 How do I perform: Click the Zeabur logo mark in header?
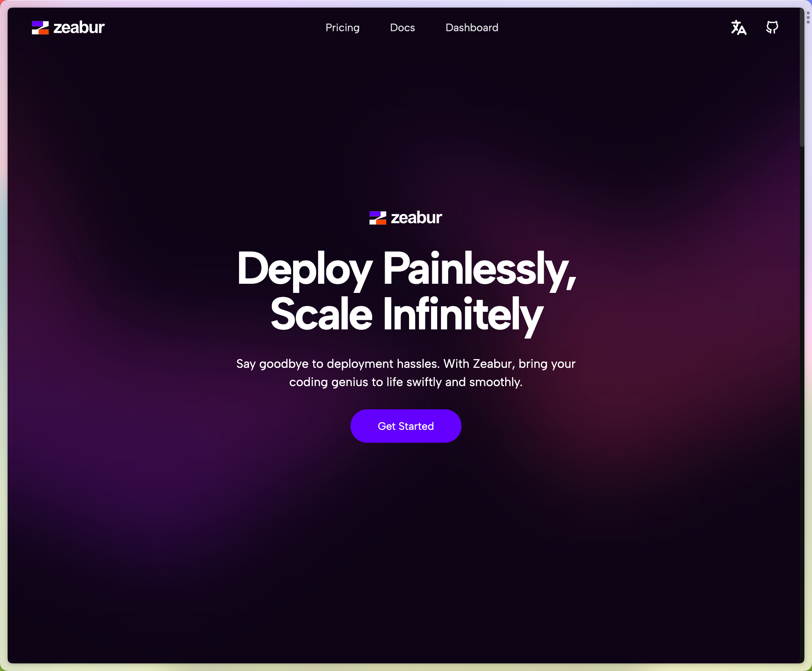(40, 28)
